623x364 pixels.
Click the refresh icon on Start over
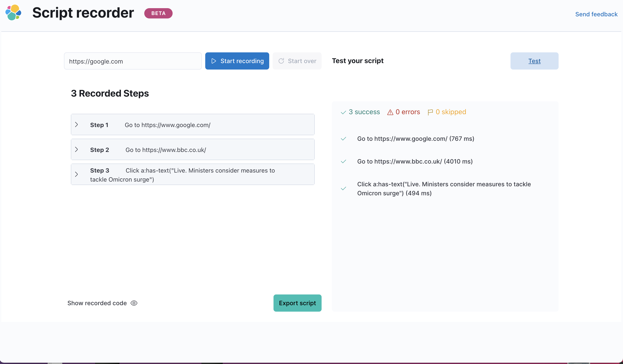[281, 61]
